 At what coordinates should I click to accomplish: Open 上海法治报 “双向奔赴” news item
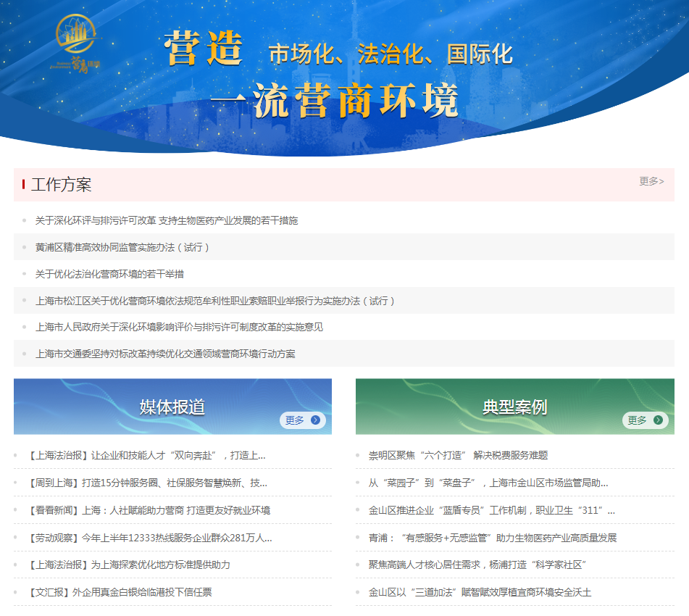click(x=147, y=455)
